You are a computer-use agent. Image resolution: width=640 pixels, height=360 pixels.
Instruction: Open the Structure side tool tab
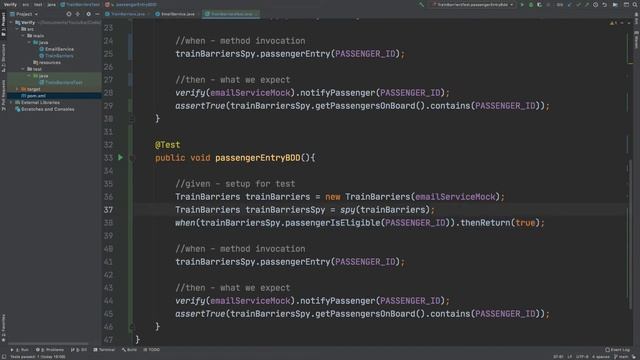[x=3, y=58]
